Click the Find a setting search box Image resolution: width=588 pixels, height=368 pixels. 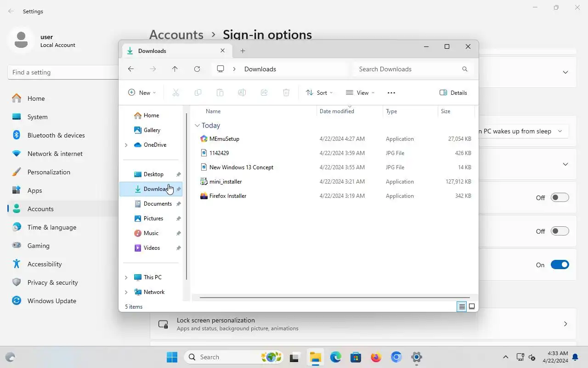(x=63, y=72)
